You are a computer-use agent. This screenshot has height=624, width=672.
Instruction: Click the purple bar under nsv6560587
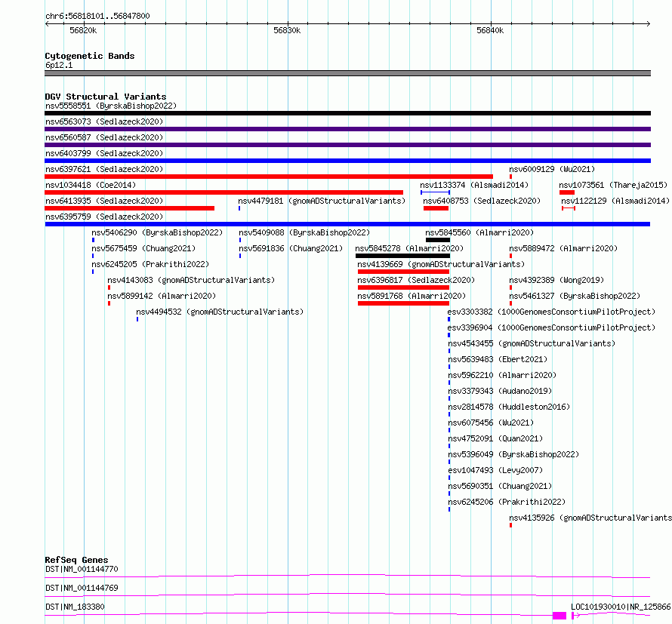coord(347,145)
